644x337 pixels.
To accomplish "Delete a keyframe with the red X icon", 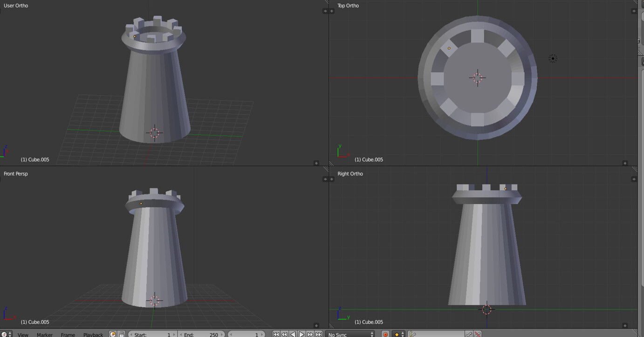I will click(478, 334).
